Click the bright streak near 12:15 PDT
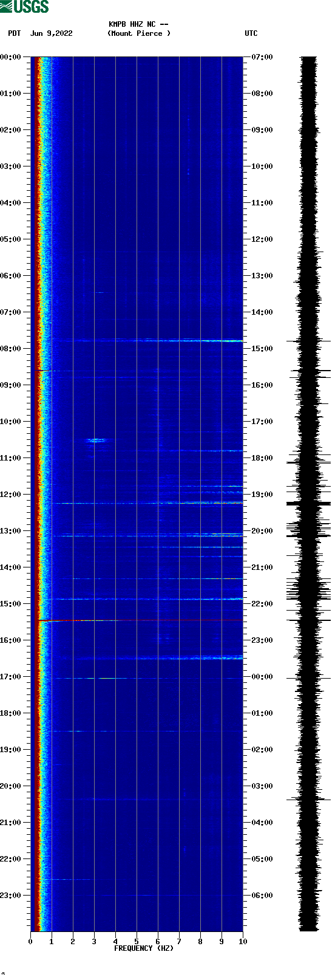335x980 pixels. click(x=149, y=503)
